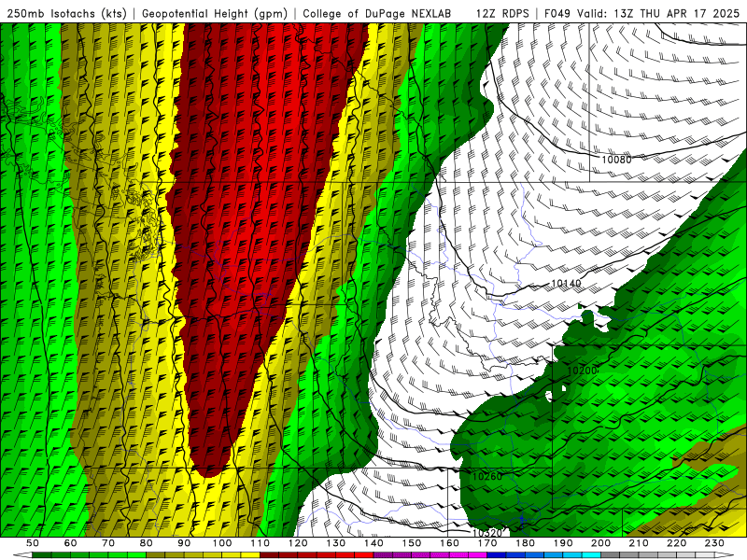Click the 'Geopotential Height (gpm)' title text

coord(215,14)
